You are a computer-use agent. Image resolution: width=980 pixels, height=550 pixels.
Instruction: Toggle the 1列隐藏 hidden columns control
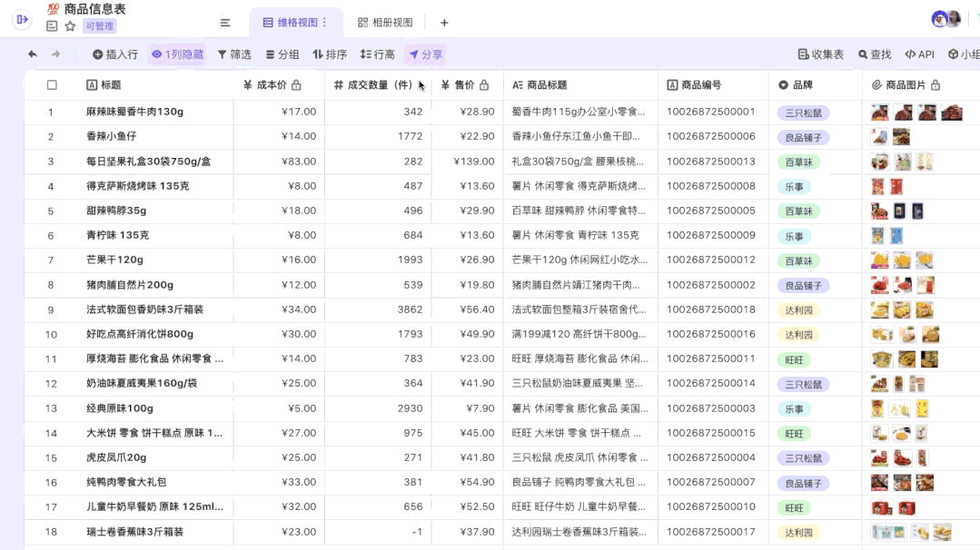177,54
